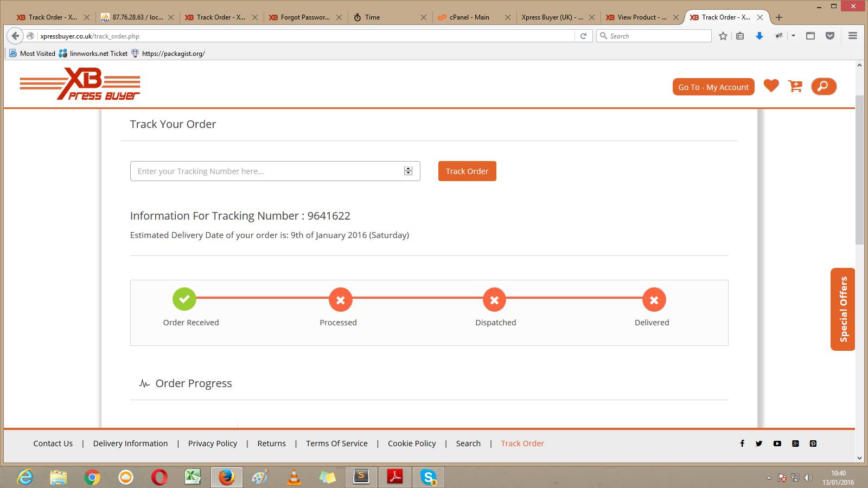Click the wishlist heart icon
The height and width of the screenshot is (488, 868).
pyautogui.click(x=771, y=86)
